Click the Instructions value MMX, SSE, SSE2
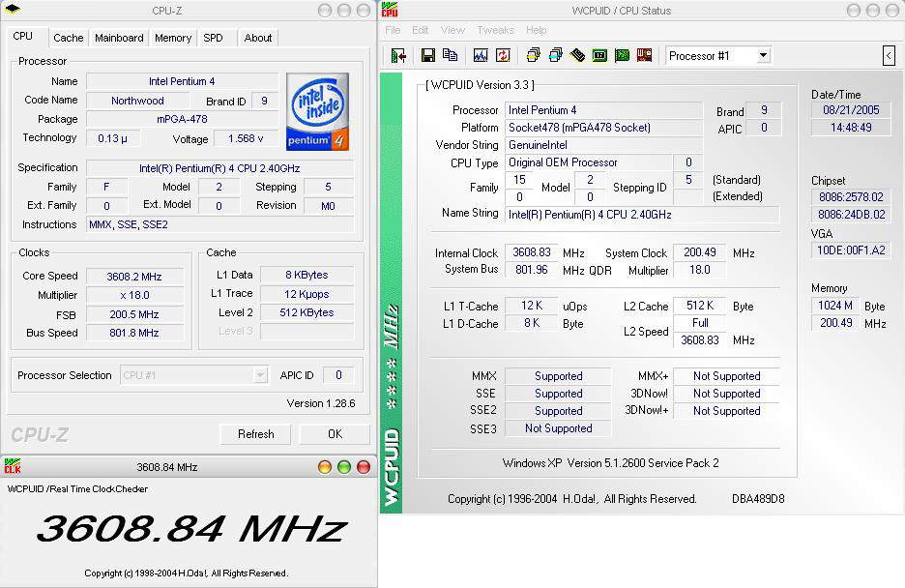This screenshot has height=588, width=905. coord(219,224)
